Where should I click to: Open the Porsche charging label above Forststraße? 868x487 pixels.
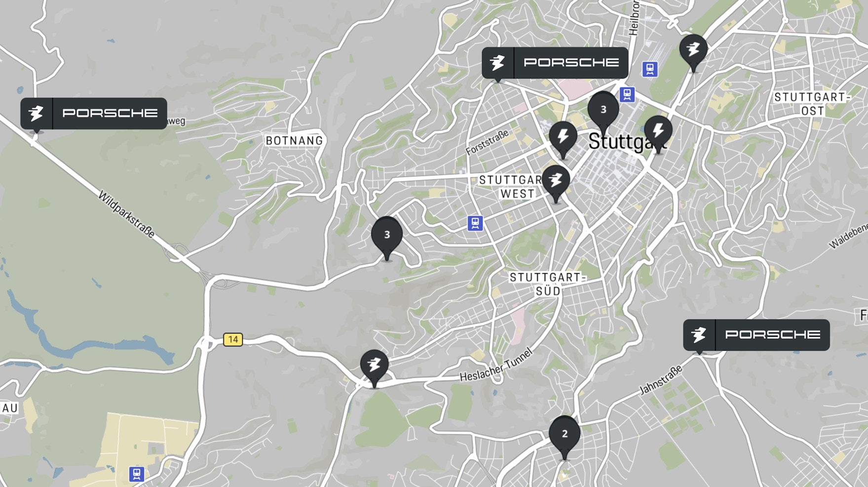click(x=555, y=63)
